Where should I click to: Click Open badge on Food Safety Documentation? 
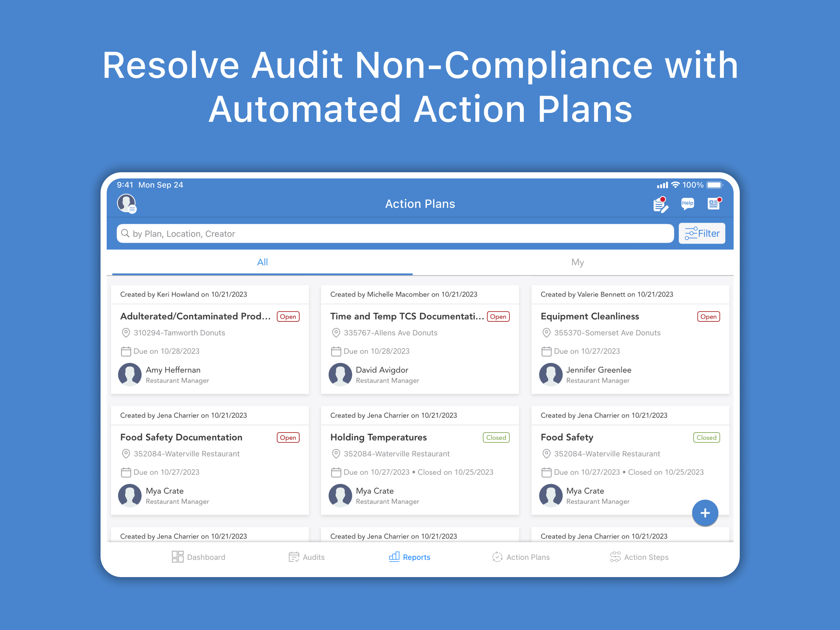pos(288,438)
